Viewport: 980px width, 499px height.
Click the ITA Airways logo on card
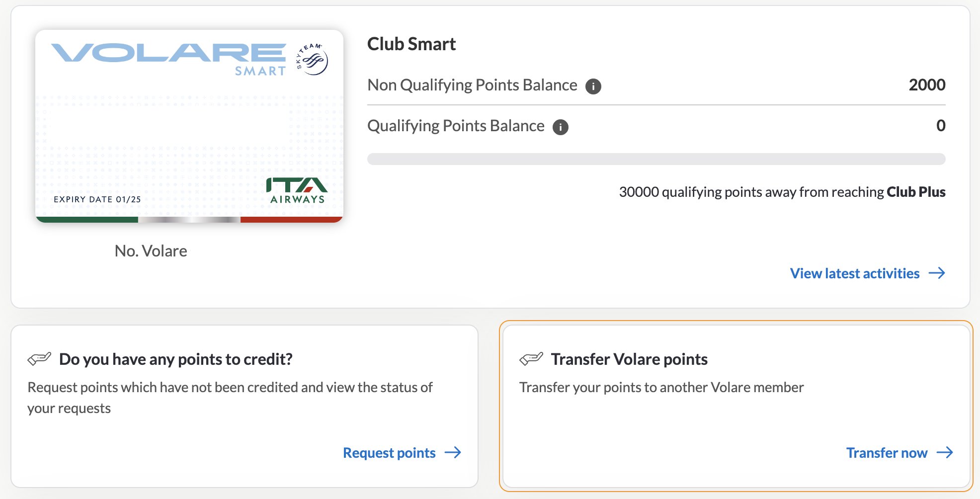pos(297,190)
